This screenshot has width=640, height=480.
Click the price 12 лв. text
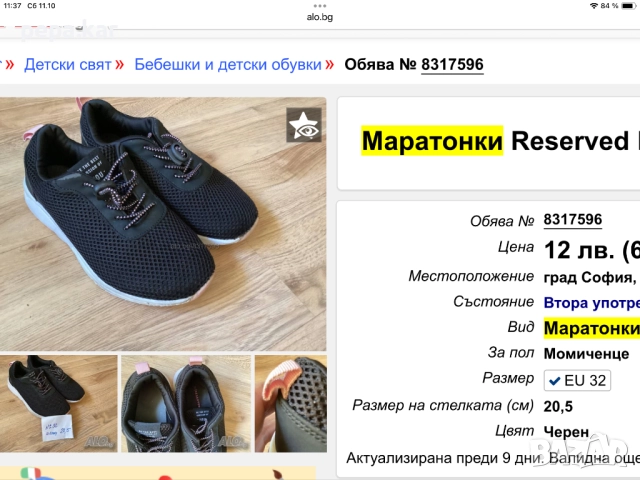coord(579,250)
